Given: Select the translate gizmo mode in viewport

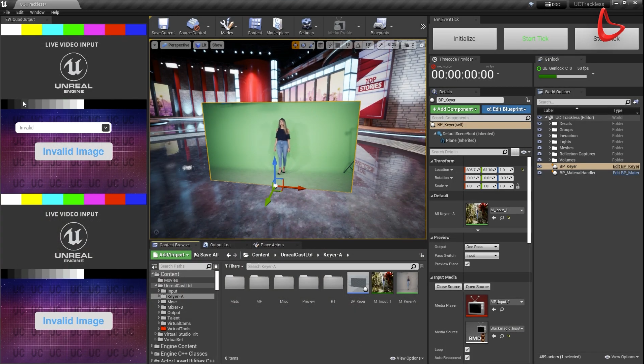Looking at the screenshot, I should click(295, 45).
